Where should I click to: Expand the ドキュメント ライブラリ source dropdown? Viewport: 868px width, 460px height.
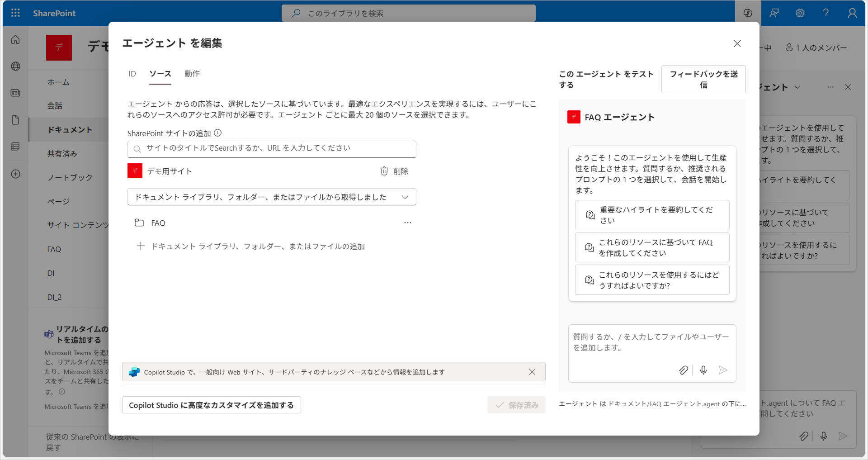pos(272,197)
